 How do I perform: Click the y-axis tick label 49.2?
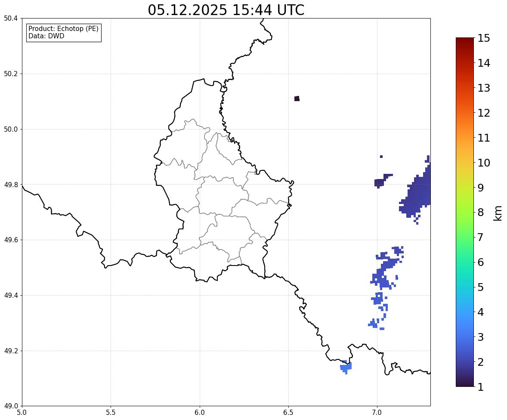[x=11, y=351]
